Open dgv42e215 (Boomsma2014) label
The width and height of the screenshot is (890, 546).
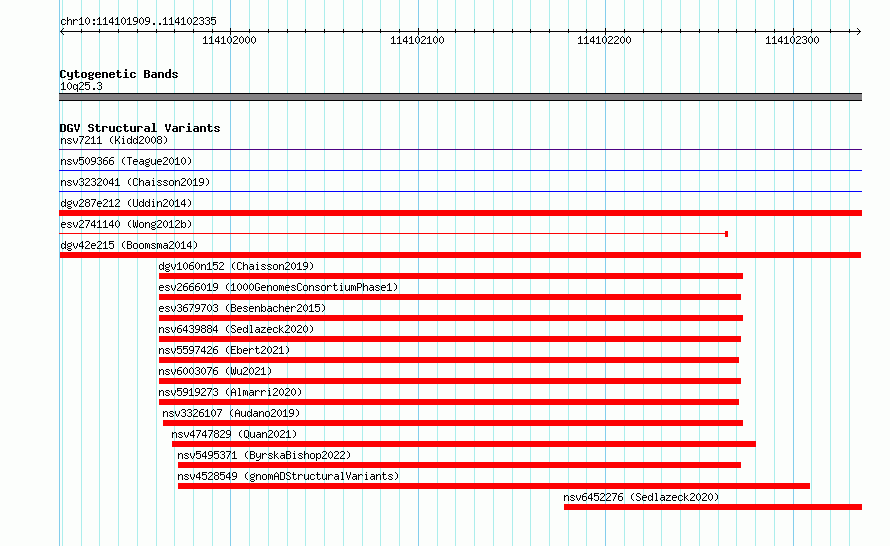click(129, 245)
